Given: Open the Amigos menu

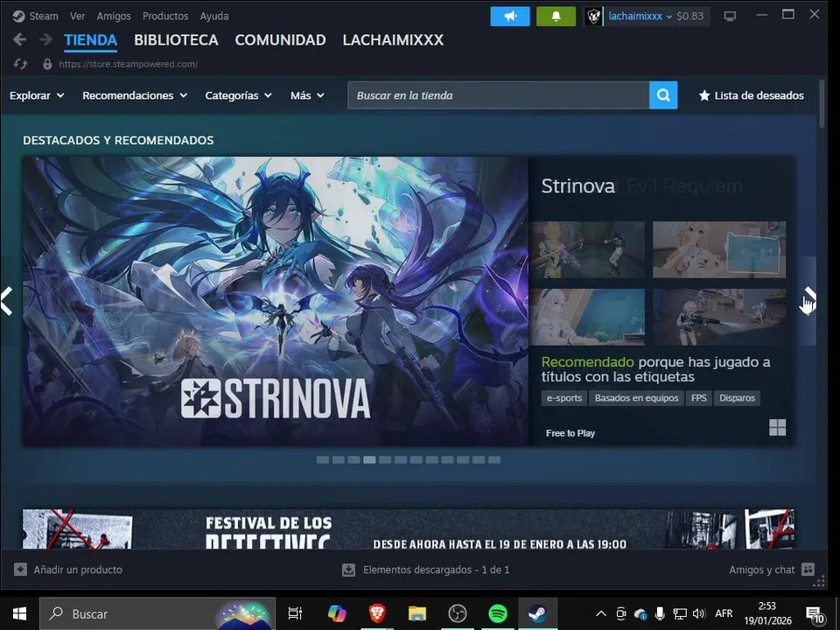Looking at the screenshot, I should pyautogui.click(x=114, y=16).
